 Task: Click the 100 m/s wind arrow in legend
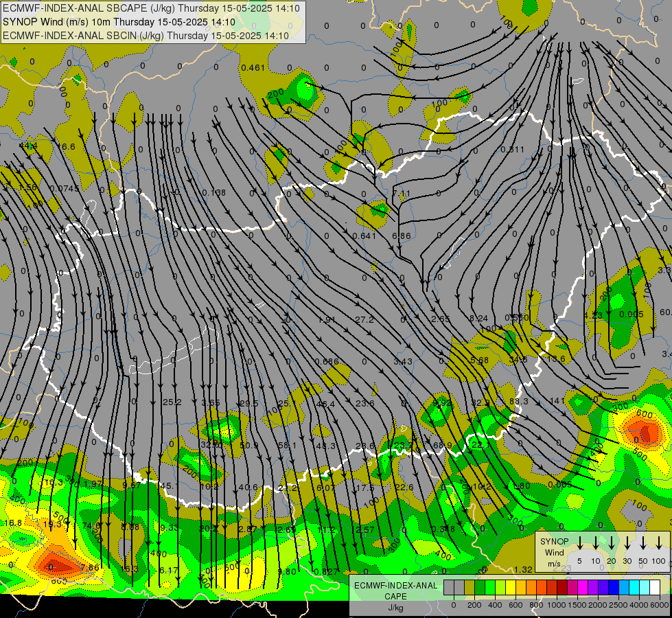[x=659, y=543]
